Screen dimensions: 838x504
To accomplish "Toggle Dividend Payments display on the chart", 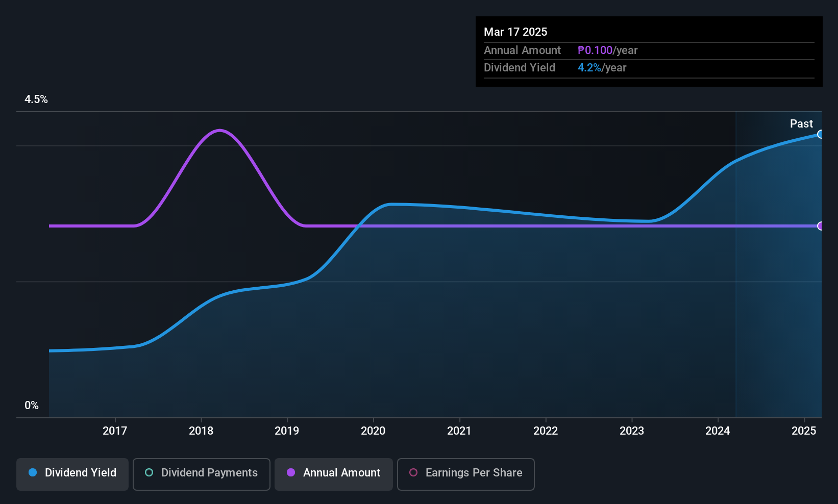I will pos(201,473).
